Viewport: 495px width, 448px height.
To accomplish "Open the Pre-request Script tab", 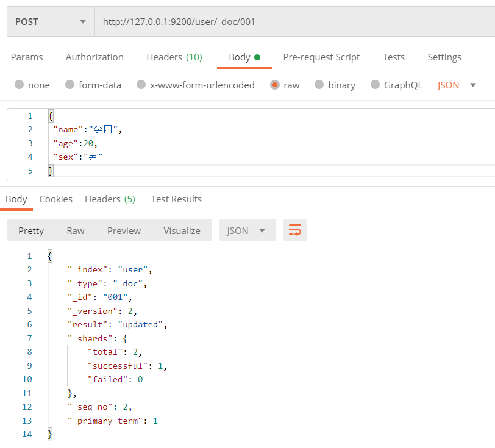I will point(321,57).
